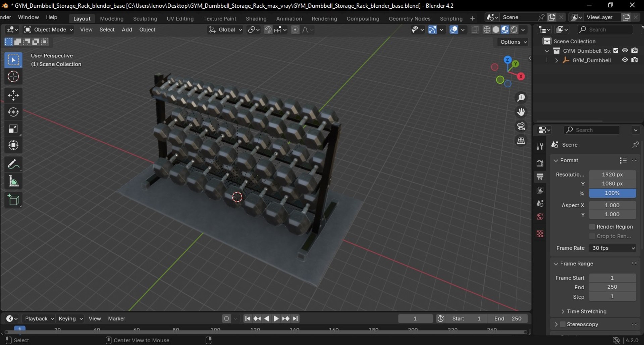Collapse the Frame Range panel
The width and height of the screenshot is (644, 345).
(x=556, y=264)
